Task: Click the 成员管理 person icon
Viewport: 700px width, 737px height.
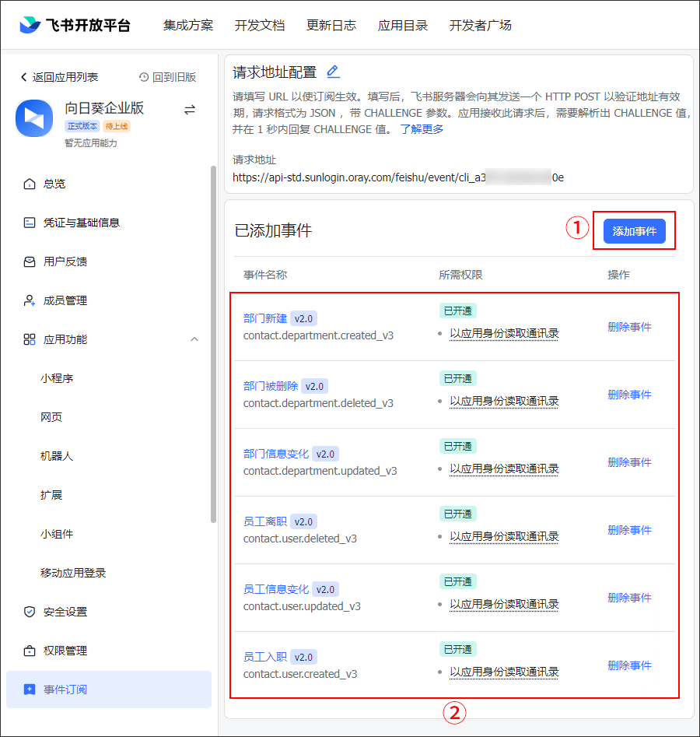Action: coord(30,300)
